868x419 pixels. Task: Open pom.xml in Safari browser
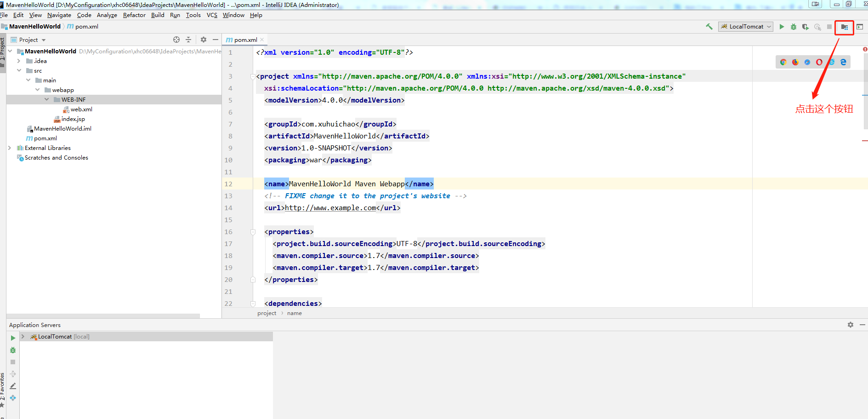[807, 62]
